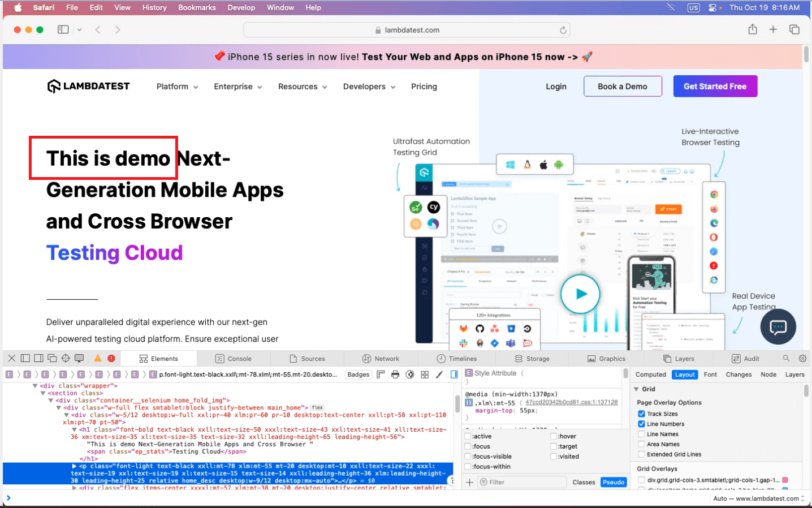The height and width of the screenshot is (508, 812).
Task: Add a new style rule plus icon
Action: [x=469, y=482]
